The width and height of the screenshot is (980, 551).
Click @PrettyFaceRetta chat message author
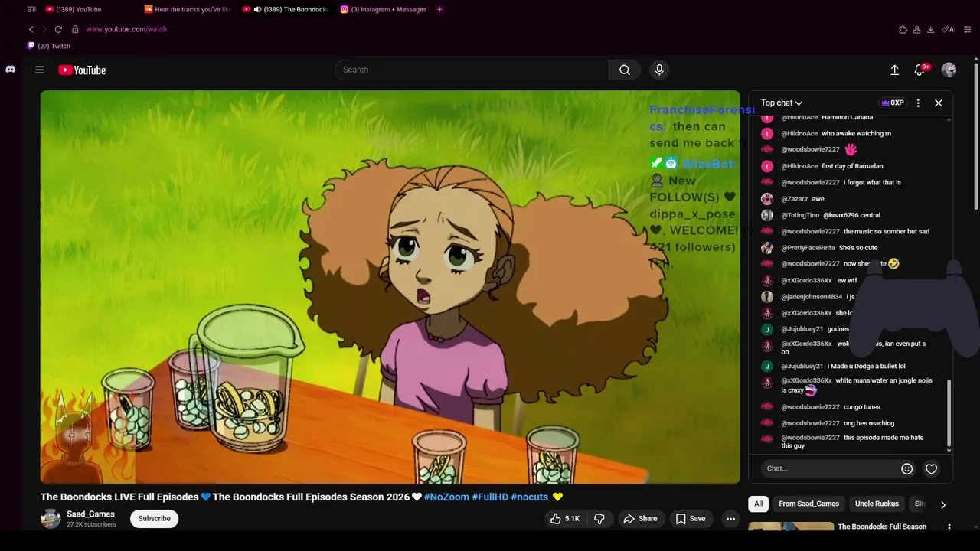808,248
